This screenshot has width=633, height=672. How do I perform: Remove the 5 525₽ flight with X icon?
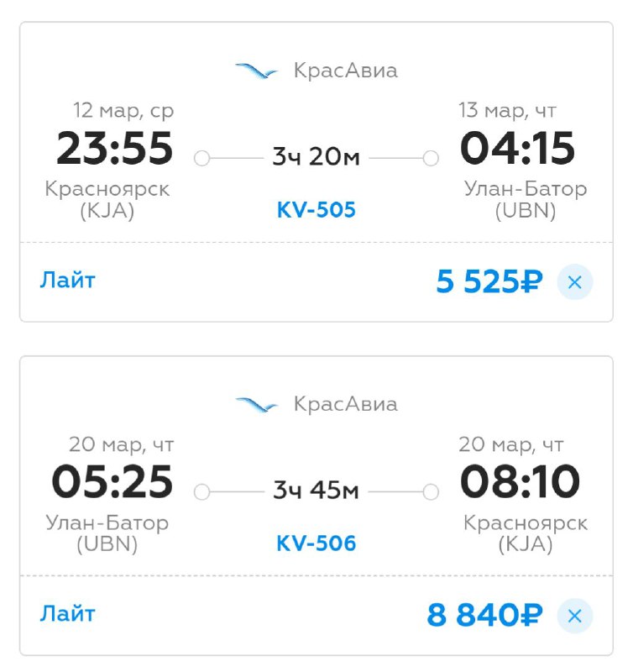[575, 282]
